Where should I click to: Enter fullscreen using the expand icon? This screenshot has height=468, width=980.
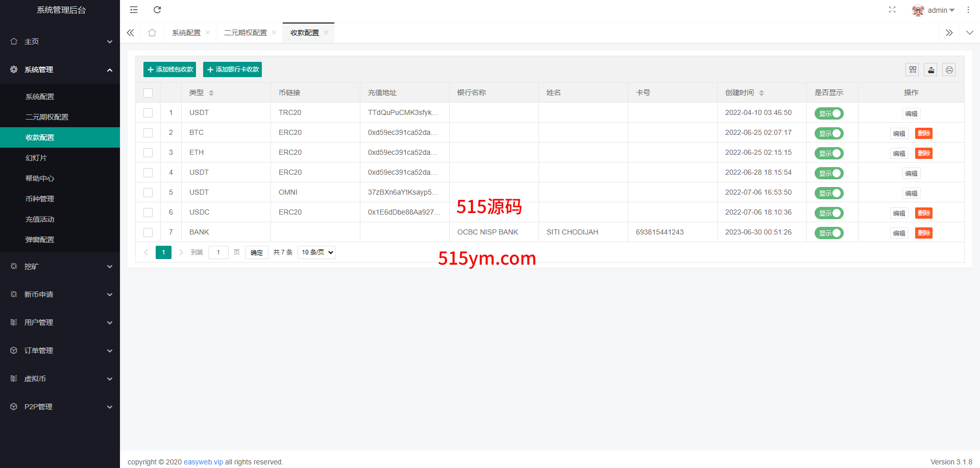(x=892, y=10)
